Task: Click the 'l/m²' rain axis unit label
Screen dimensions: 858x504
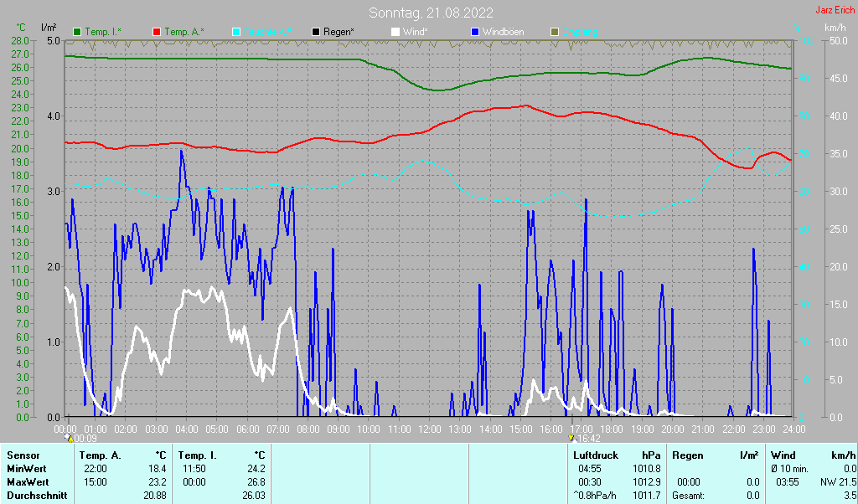Action: point(49,28)
